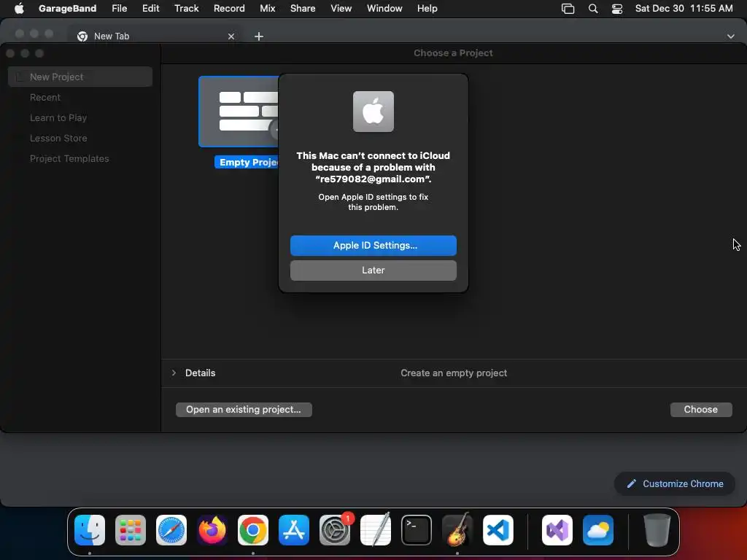Open Trash from the Dock

[x=657, y=530]
